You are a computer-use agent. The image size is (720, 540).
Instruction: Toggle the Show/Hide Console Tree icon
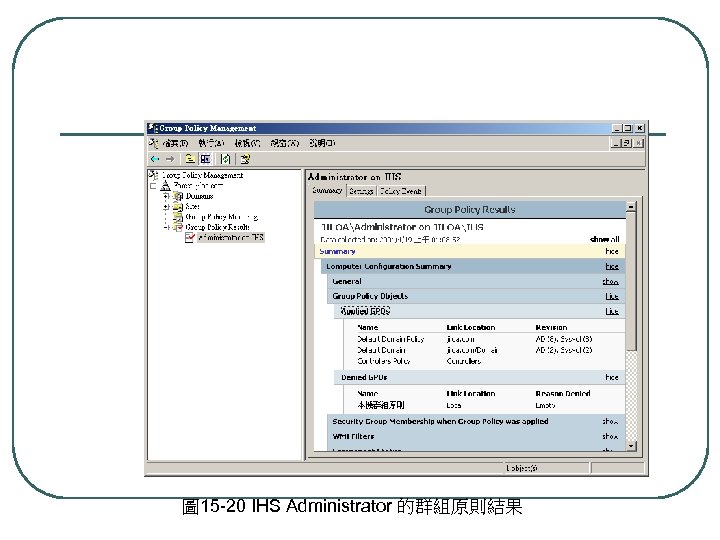pyautogui.click(x=205, y=159)
